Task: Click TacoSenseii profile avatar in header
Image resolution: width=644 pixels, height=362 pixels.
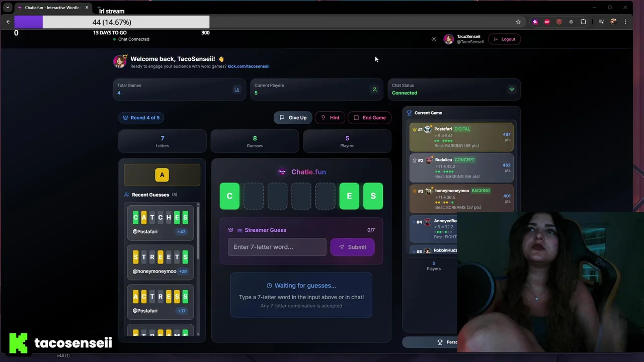Action: pyautogui.click(x=449, y=39)
